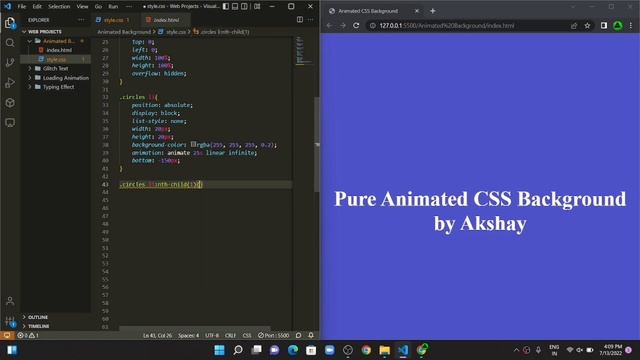Open the overflow menu ellipsis in menu bar
The width and height of the screenshot is (640, 360).
point(129,6)
